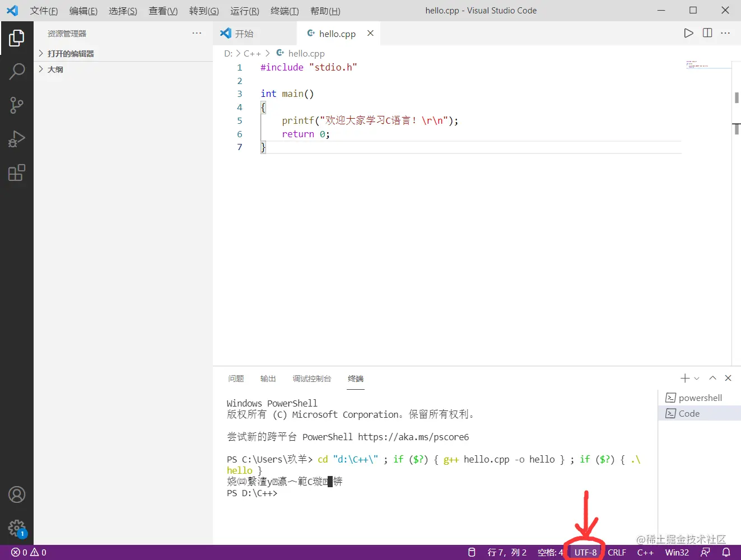Split the editor using the split icon
Image resolution: width=741 pixels, height=560 pixels.
point(707,33)
